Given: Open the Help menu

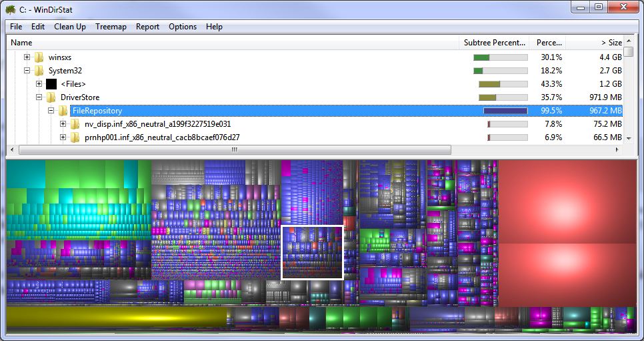Looking at the screenshot, I should pos(214,27).
